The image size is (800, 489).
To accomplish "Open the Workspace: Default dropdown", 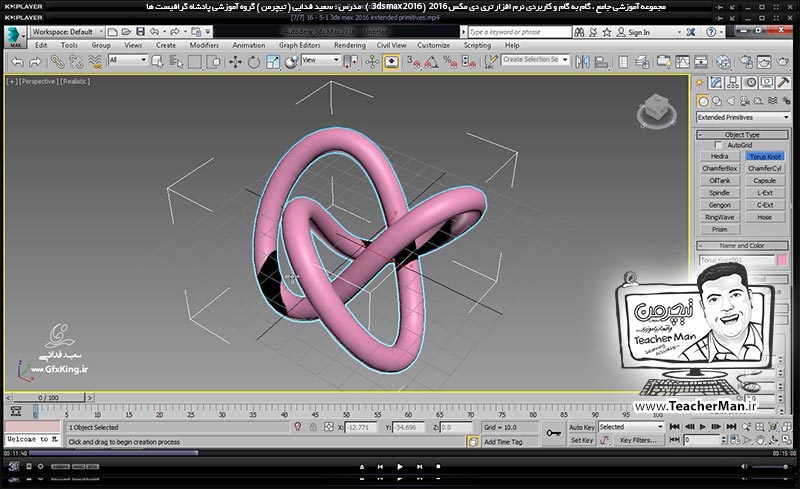I will coord(67,32).
